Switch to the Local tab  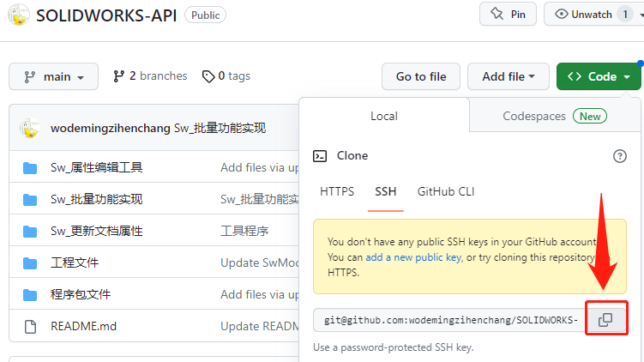[384, 116]
